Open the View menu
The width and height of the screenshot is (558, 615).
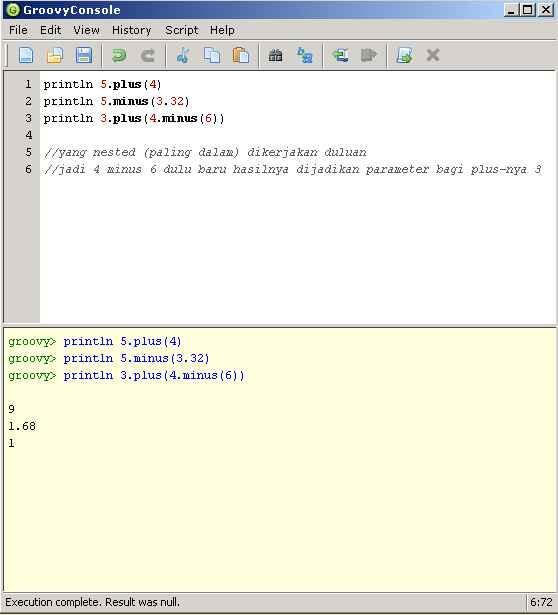[x=86, y=30]
